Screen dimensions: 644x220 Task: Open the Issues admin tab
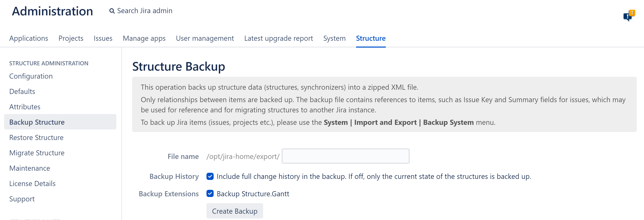click(x=103, y=38)
